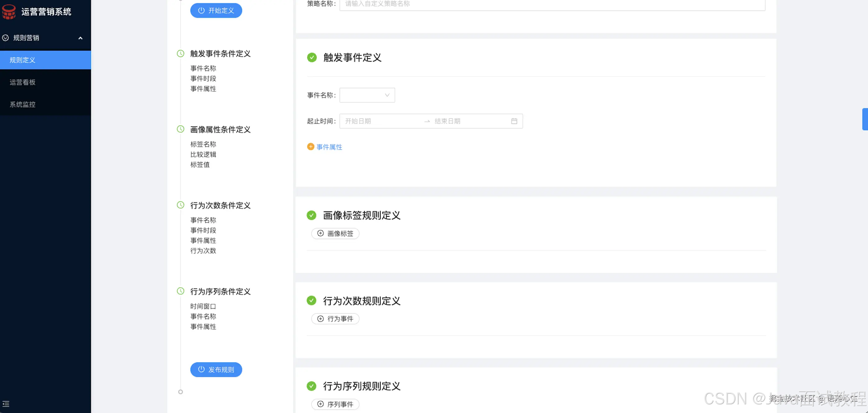Collapse the 规则营销 sidebar menu
This screenshot has height=413, width=868.
[x=80, y=38]
